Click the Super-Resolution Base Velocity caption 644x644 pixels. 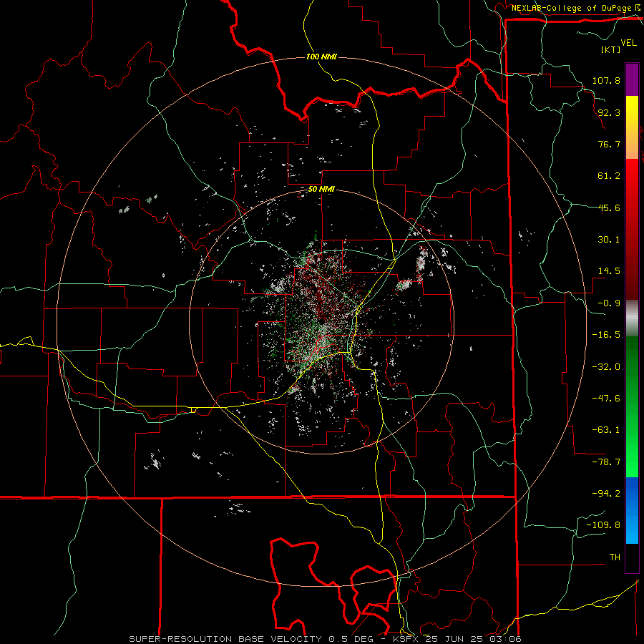326,639
